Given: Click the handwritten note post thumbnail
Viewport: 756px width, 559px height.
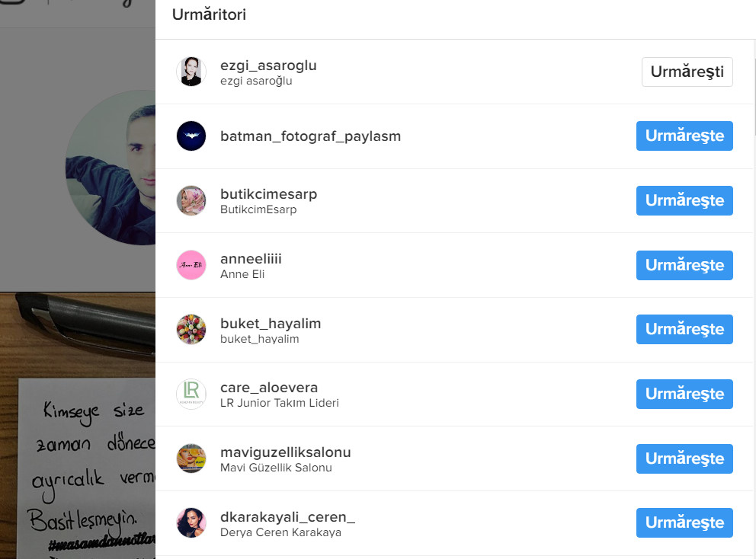Looking at the screenshot, I should 78,426.
